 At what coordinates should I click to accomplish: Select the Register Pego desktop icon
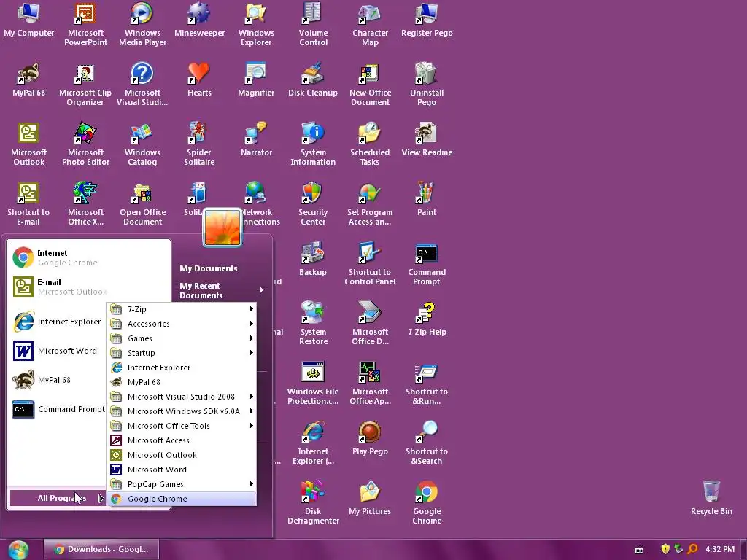(x=426, y=20)
